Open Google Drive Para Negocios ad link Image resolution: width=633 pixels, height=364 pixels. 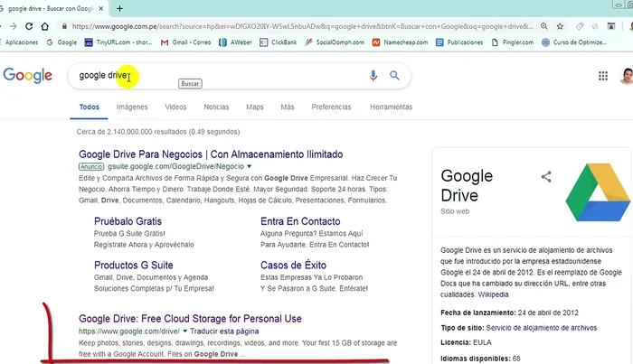coord(211,154)
